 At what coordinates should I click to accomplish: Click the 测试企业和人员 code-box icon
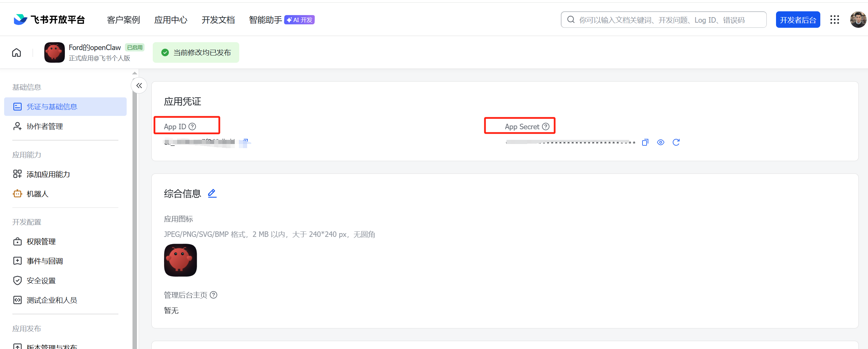[x=17, y=300]
